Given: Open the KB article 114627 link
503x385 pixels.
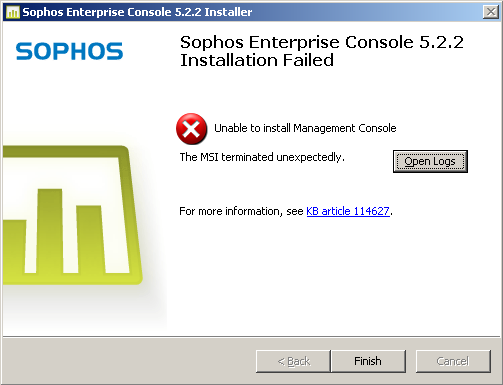Looking at the screenshot, I should pos(348,211).
